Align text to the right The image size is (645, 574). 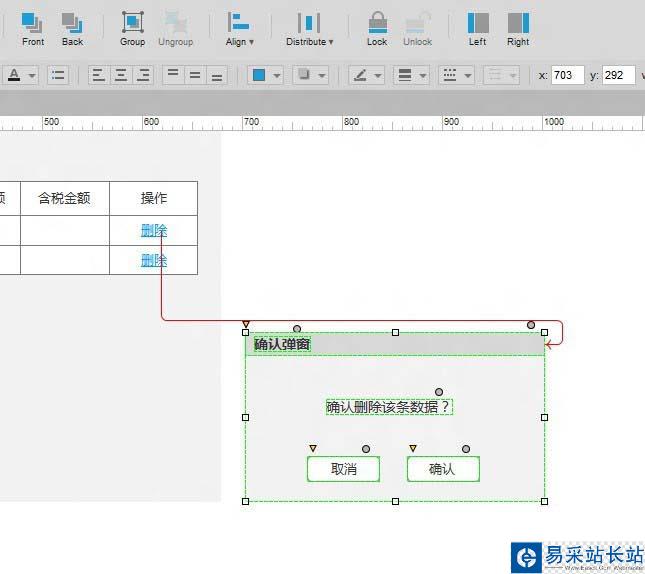pos(143,75)
